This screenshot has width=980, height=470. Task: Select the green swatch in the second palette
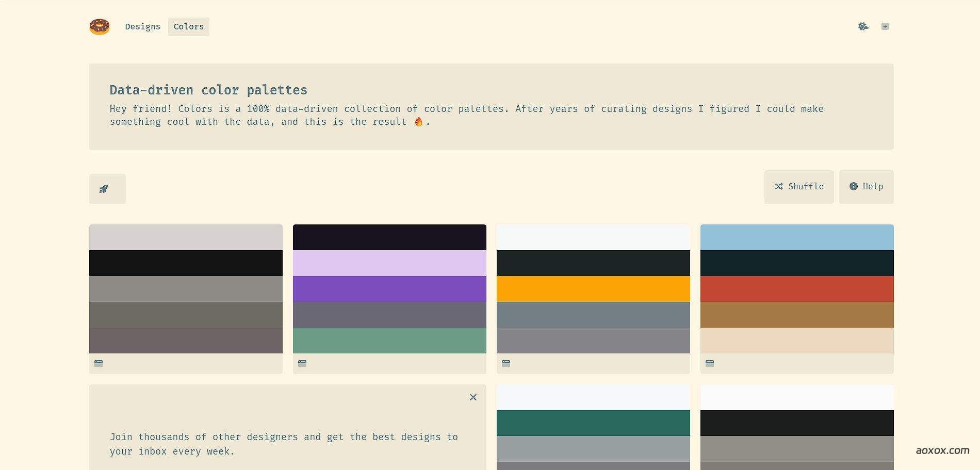389,341
